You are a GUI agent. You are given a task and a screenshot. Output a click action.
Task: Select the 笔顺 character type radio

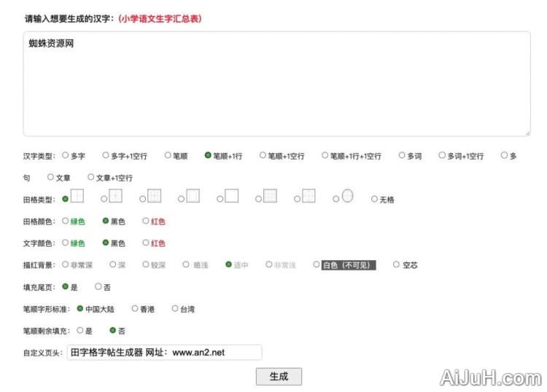[x=168, y=156]
